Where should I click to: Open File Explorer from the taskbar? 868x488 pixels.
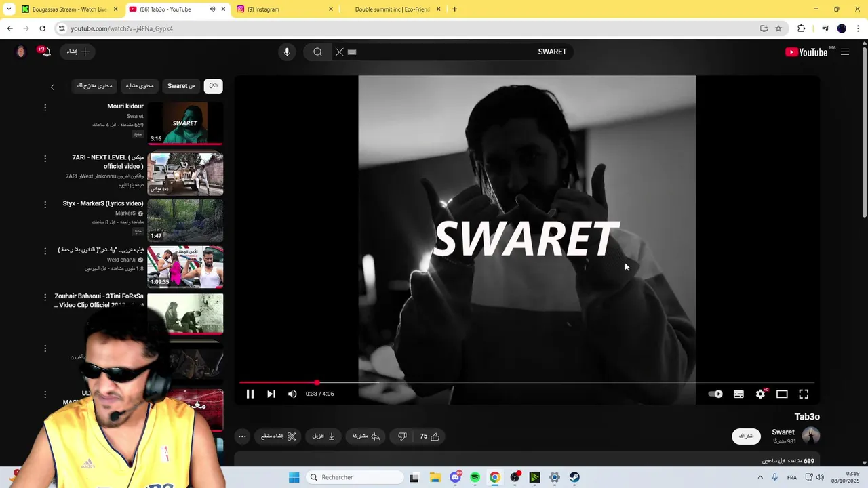435,477
